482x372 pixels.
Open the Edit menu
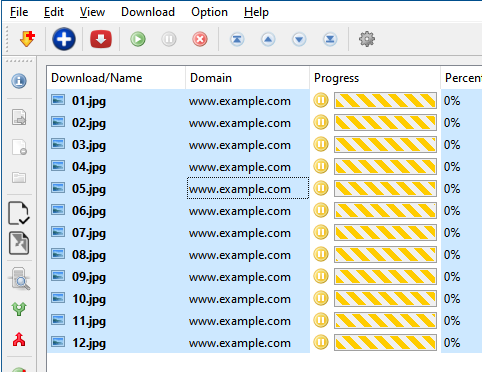tap(54, 12)
